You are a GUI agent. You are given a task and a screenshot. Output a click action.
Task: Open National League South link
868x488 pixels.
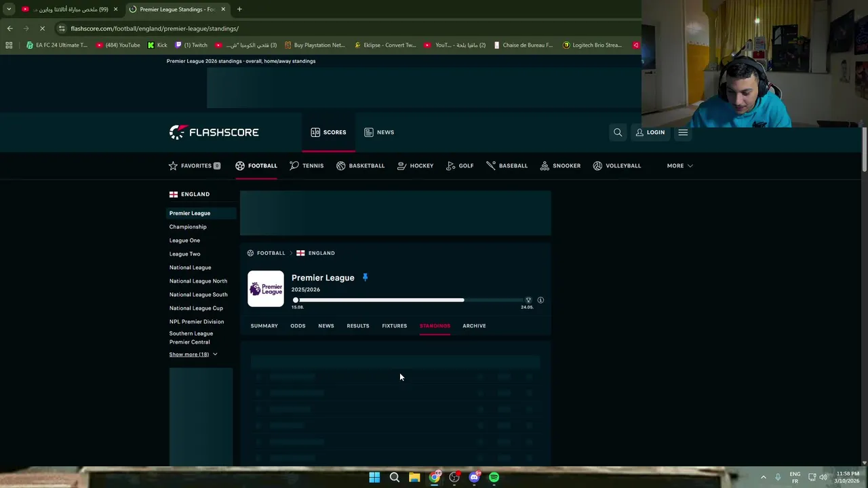coord(198,295)
